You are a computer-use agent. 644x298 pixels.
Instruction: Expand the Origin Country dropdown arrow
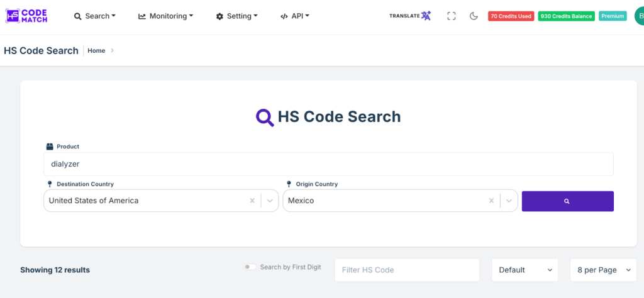point(509,201)
